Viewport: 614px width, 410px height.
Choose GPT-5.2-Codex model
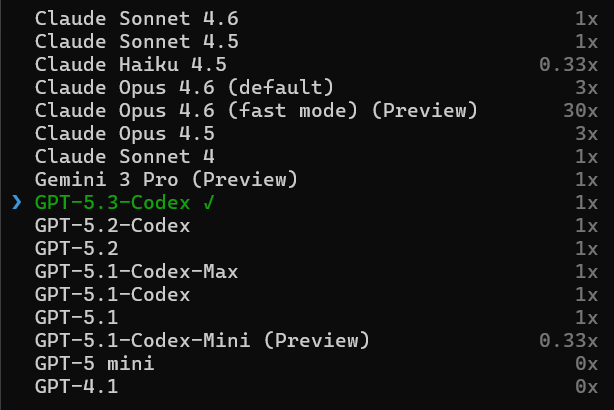[112, 226]
